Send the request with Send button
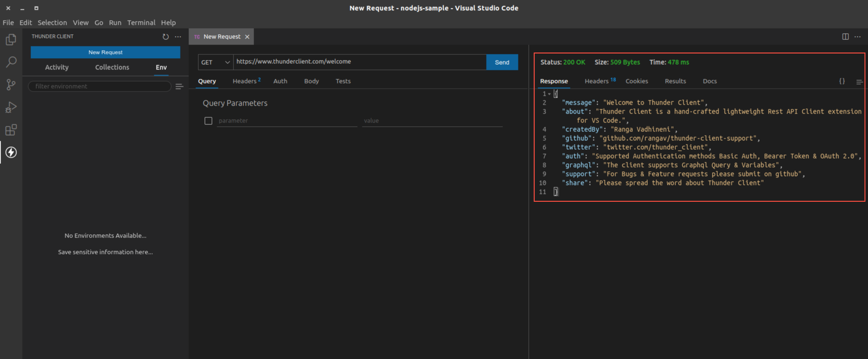 [502, 62]
